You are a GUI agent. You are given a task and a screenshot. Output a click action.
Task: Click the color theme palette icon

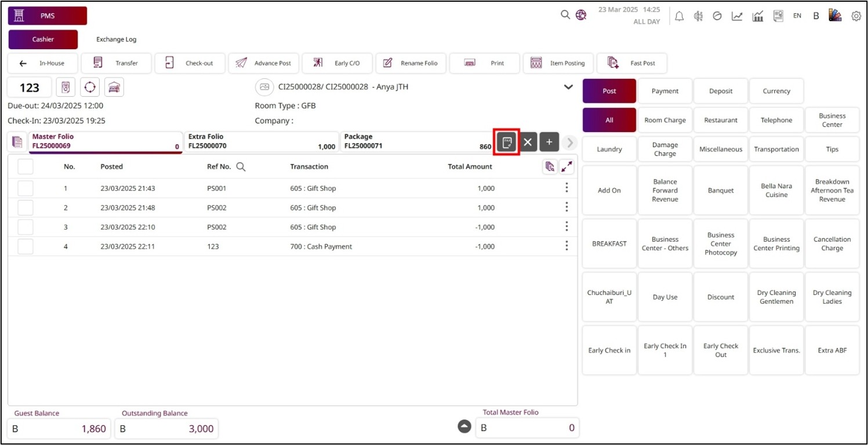[x=835, y=16]
